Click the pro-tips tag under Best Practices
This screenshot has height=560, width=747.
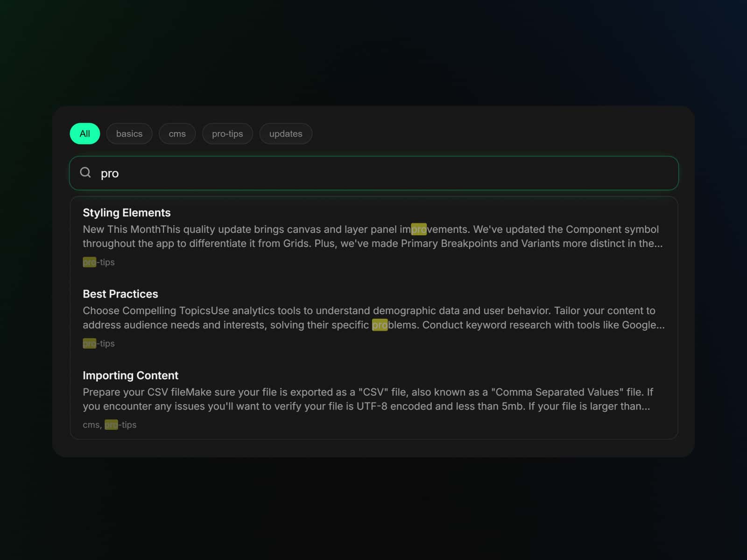pyautogui.click(x=99, y=343)
